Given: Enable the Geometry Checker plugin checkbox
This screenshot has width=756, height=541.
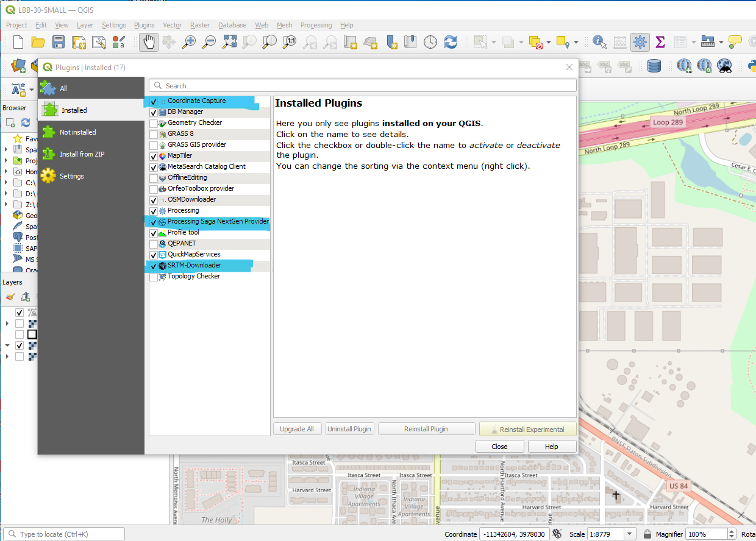Looking at the screenshot, I should 154,124.
